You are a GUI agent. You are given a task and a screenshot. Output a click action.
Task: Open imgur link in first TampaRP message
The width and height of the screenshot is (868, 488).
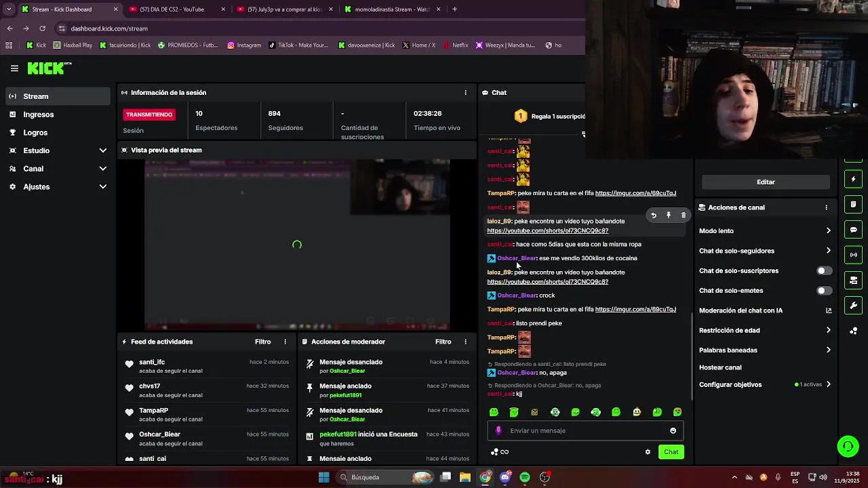click(635, 193)
